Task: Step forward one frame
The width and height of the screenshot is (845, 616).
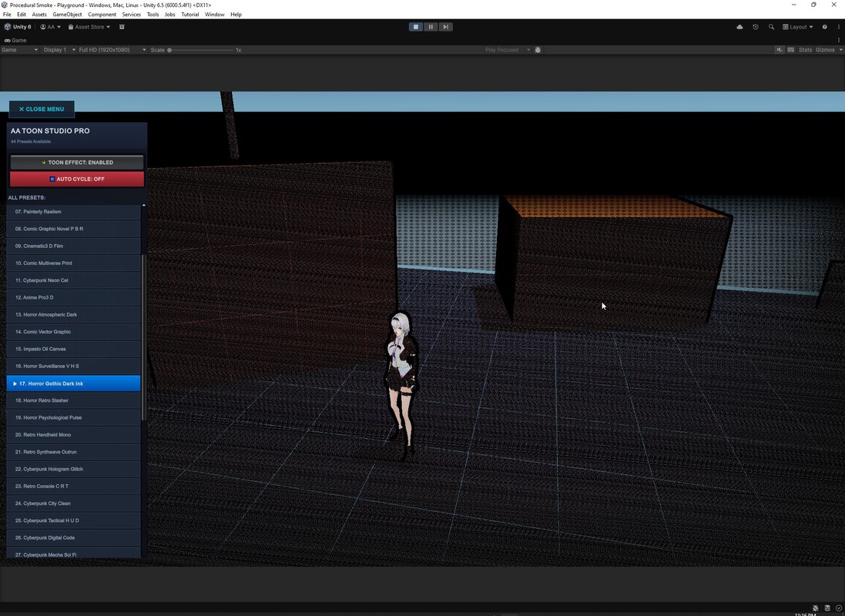Action: pos(446,27)
